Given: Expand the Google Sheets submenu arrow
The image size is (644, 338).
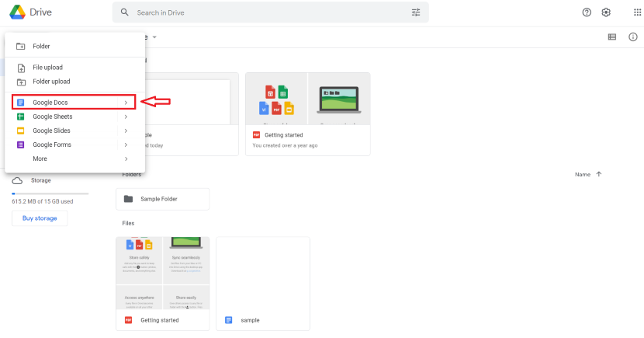Looking at the screenshot, I should (x=126, y=117).
